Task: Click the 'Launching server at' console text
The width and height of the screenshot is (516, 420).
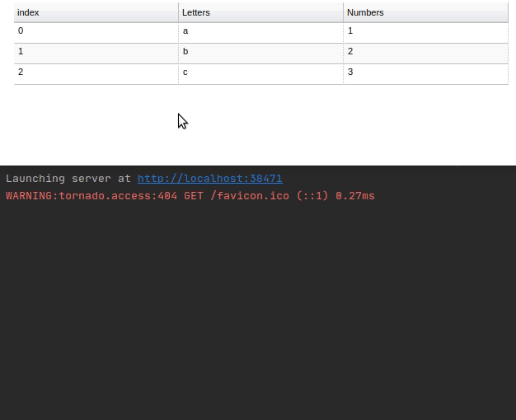Action: pyautogui.click(x=68, y=179)
